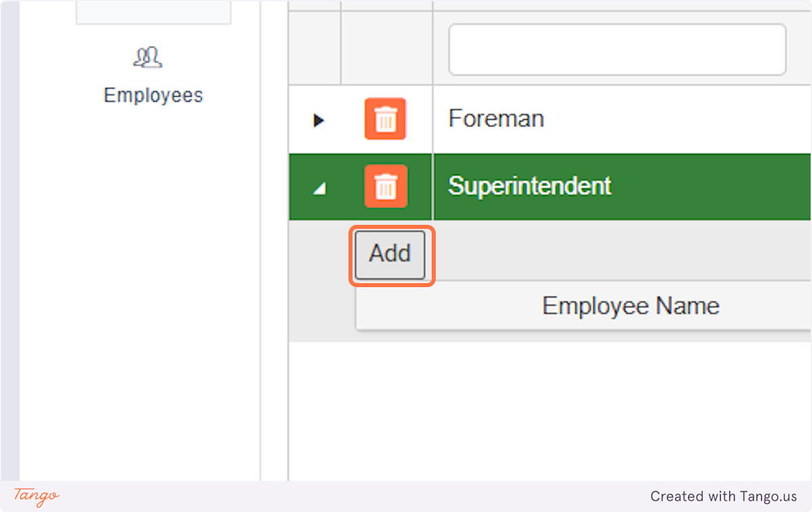This screenshot has width=812, height=512.
Task: Click the blank area below Employee Name grid
Action: coord(548,406)
